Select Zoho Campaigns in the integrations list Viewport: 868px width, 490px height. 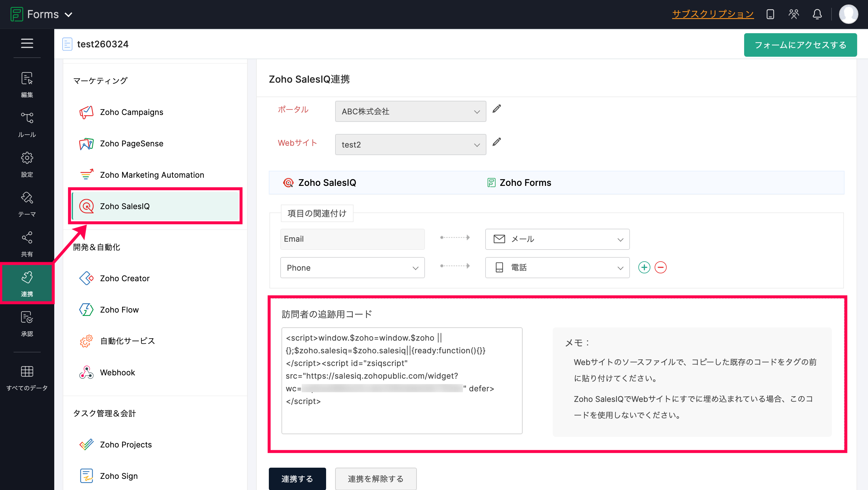tap(131, 112)
